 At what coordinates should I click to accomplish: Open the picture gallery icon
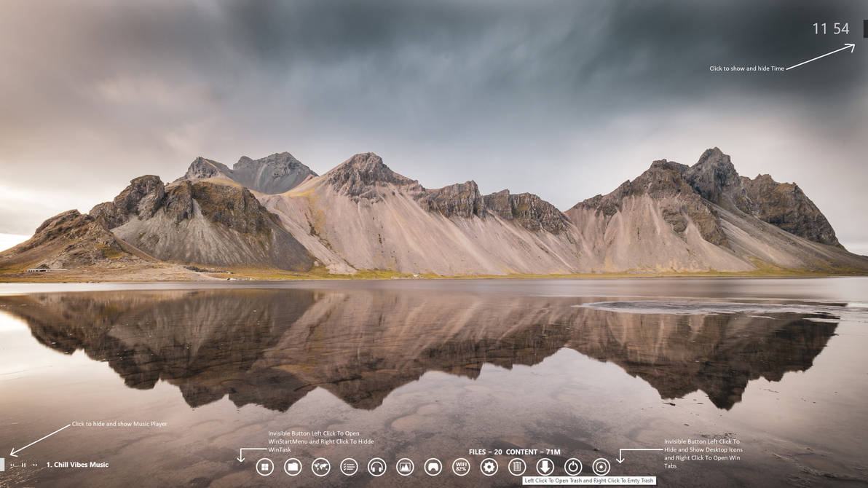pos(404,466)
